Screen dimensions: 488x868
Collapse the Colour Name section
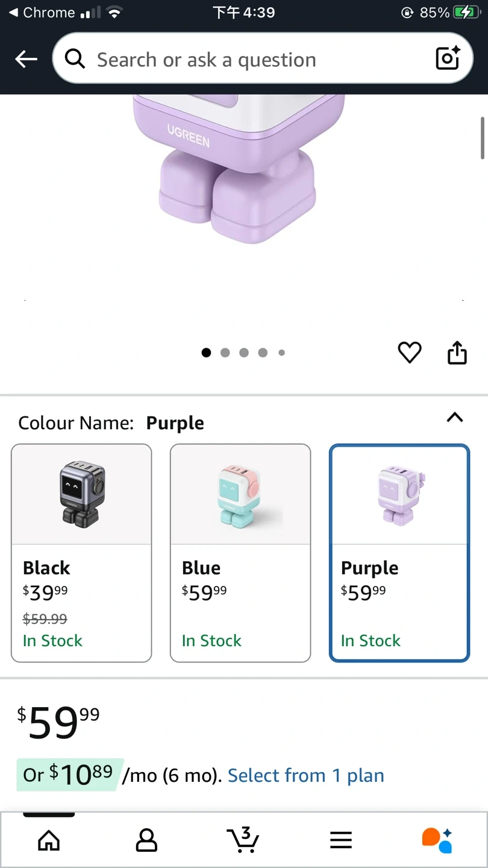click(x=455, y=417)
